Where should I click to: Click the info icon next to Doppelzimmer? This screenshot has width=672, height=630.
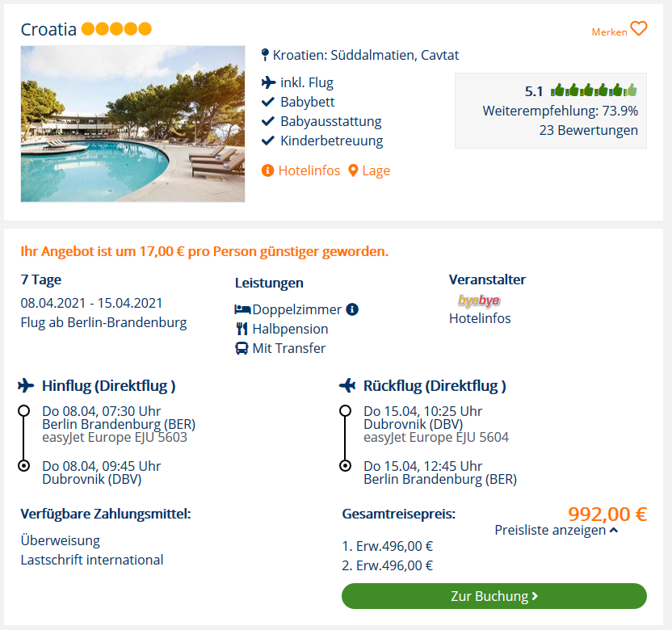(352, 309)
